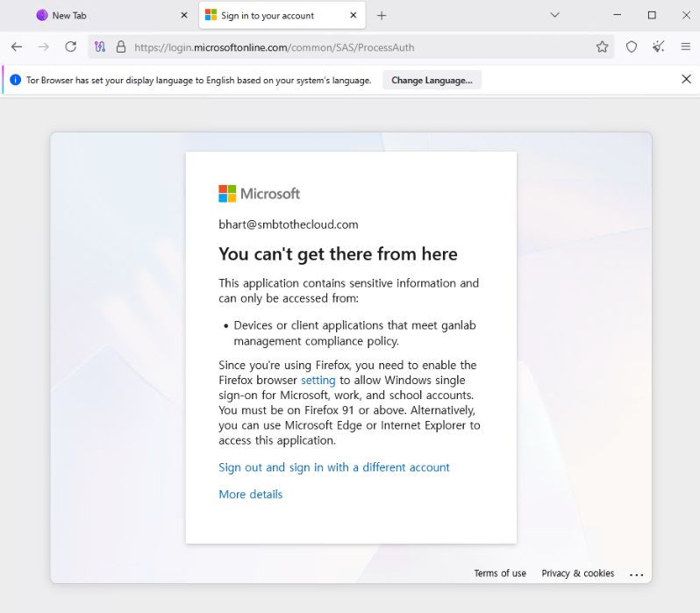Screen dimensions: 700x613
Task: Click the heading "You can't get there from here"
Action: tap(338, 254)
